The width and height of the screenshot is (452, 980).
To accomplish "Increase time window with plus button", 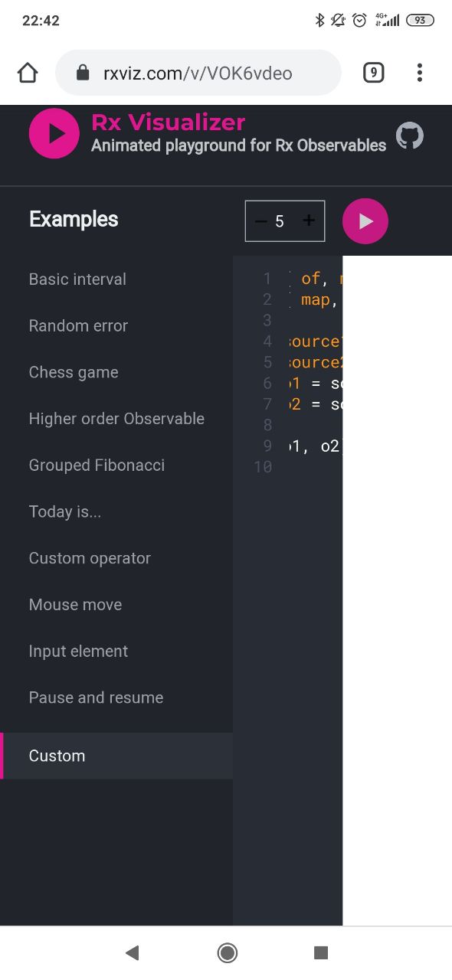I will [309, 220].
